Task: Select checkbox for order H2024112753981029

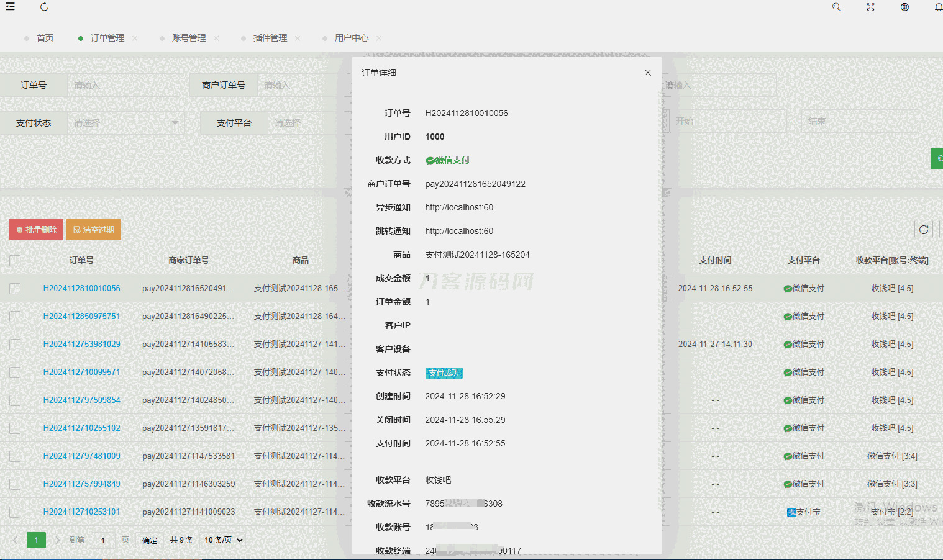Action: (15, 345)
